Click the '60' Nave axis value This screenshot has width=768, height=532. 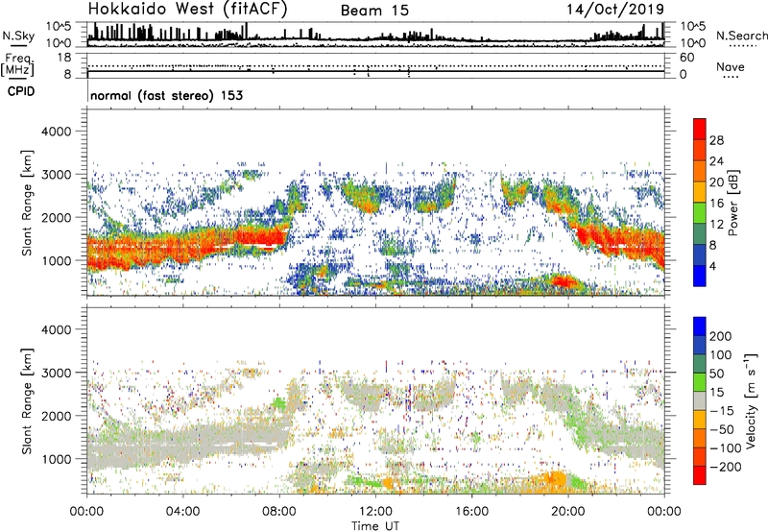(686, 58)
